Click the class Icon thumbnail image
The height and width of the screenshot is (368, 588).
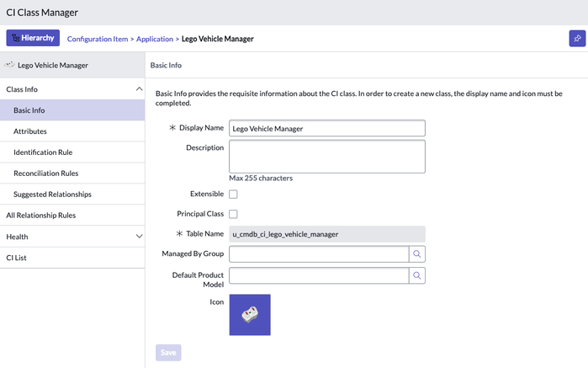coord(250,315)
